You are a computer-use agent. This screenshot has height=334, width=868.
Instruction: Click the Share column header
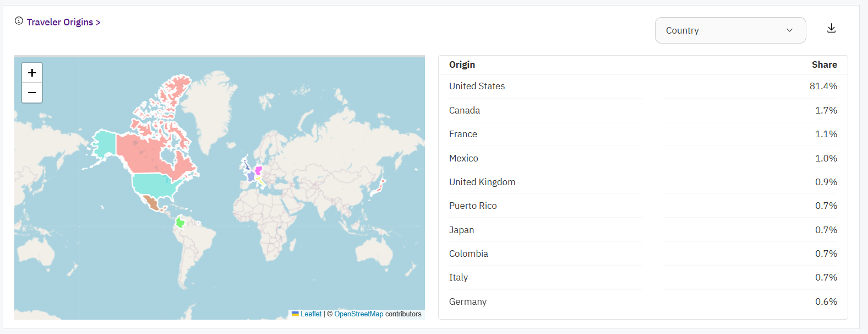click(x=824, y=64)
